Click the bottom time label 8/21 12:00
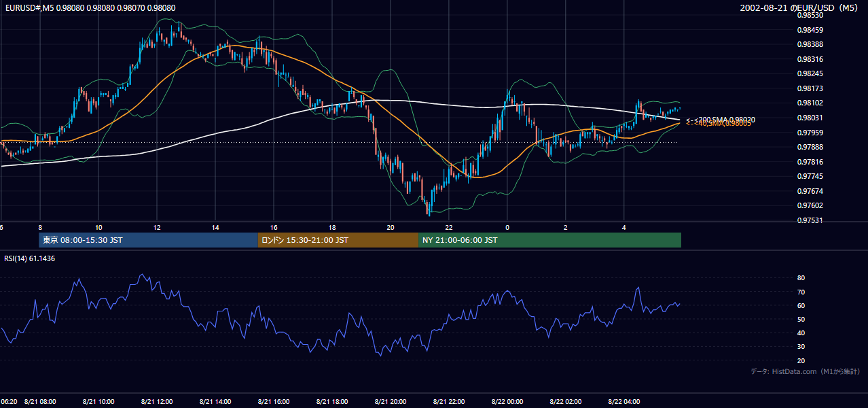Image resolution: width=868 pixels, height=408 pixels. pos(157,402)
